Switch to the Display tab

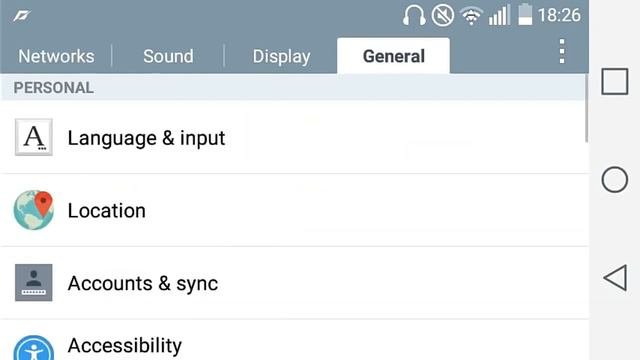tap(281, 56)
